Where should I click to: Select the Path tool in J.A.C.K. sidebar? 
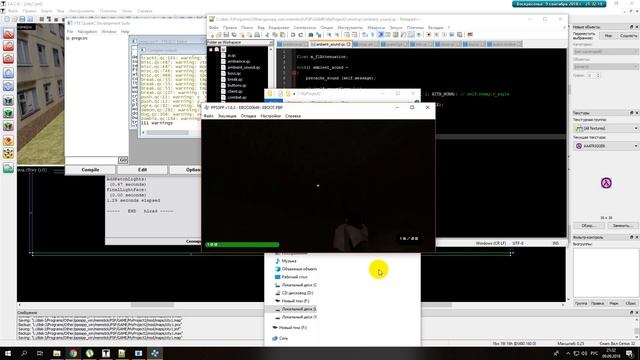8,168
